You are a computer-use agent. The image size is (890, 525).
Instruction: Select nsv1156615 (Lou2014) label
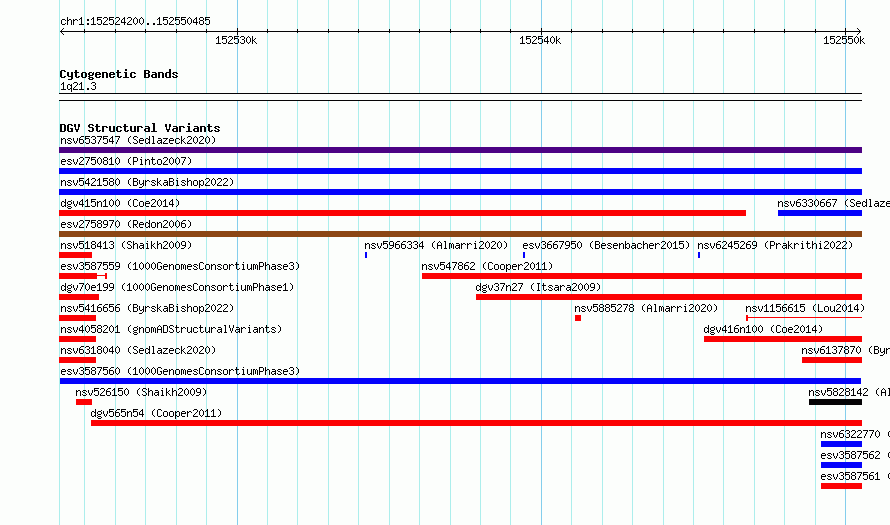click(805, 308)
